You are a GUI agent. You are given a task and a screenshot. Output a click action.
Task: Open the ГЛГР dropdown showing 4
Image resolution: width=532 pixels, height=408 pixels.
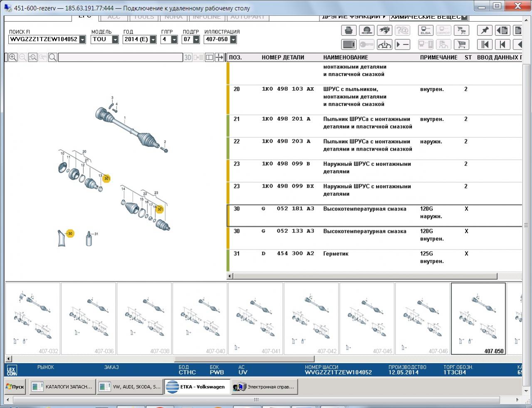[x=174, y=39]
